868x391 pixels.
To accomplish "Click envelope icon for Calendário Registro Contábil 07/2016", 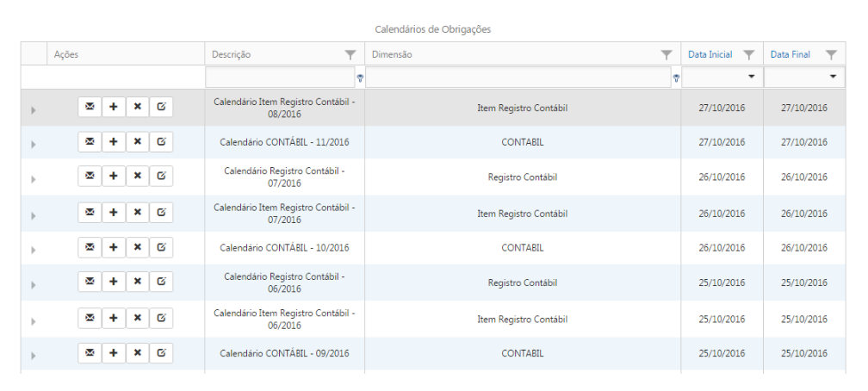I will 90,176.
